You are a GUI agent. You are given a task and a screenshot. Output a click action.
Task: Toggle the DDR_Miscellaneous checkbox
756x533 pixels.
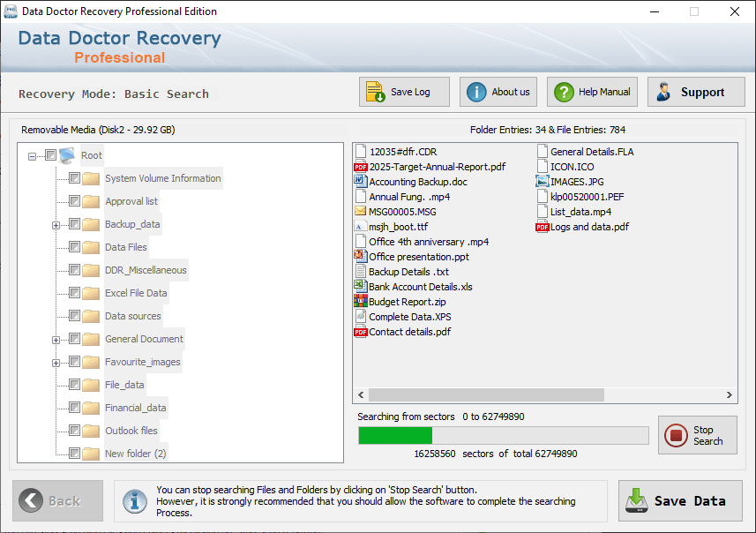[74, 270]
